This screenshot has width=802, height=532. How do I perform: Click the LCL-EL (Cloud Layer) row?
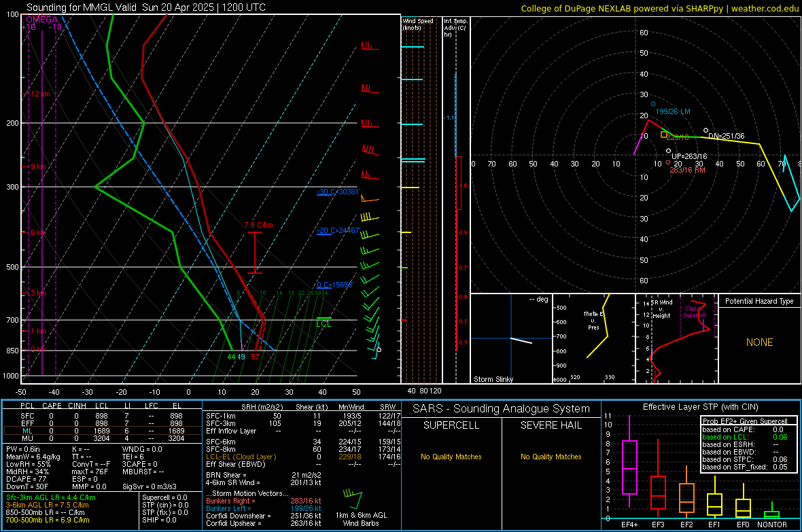tap(303, 457)
